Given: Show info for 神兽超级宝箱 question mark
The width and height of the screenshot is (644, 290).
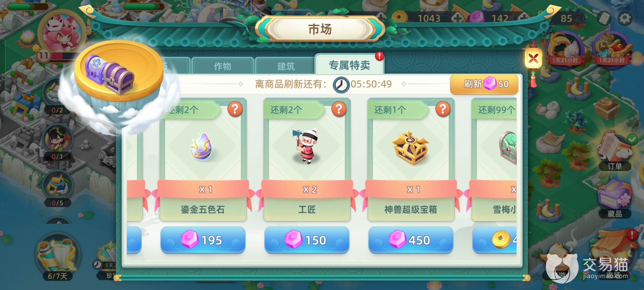Looking at the screenshot, I should 443,109.
